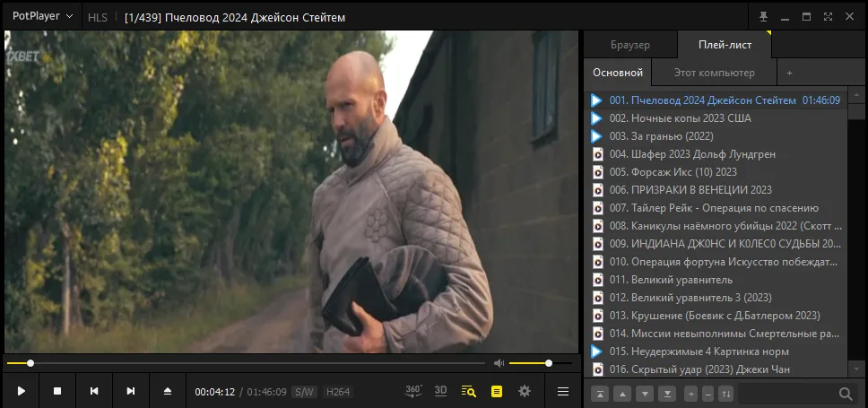This screenshot has width=868, height=408.
Task: Click the H264 codec indicator
Action: [x=338, y=392]
